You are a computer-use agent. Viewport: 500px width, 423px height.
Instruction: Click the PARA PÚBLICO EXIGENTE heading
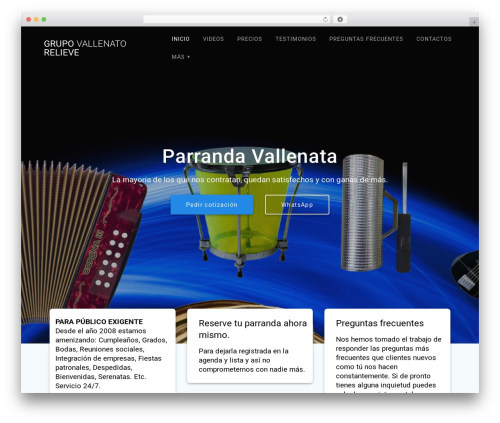click(x=99, y=322)
